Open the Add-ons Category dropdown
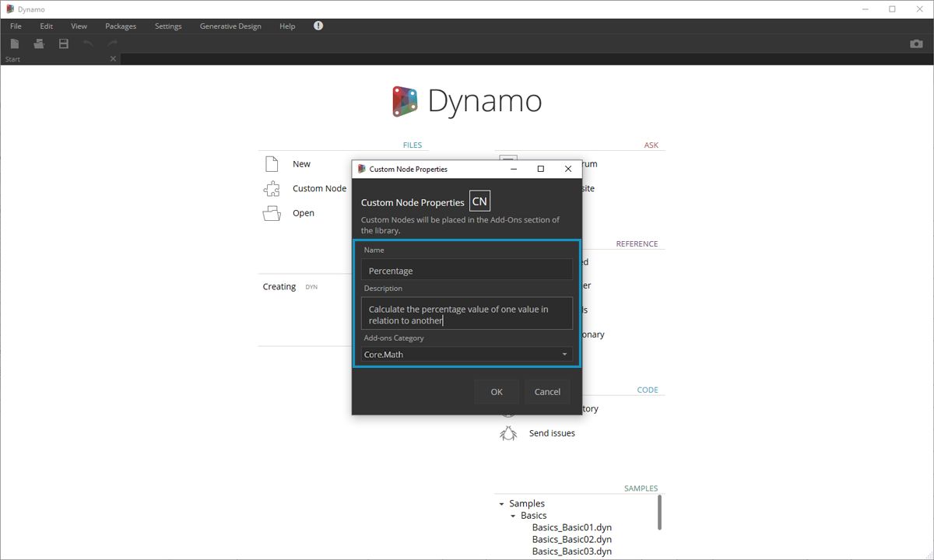The width and height of the screenshot is (934, 560). pyautogui.click(x=564, y=354)
